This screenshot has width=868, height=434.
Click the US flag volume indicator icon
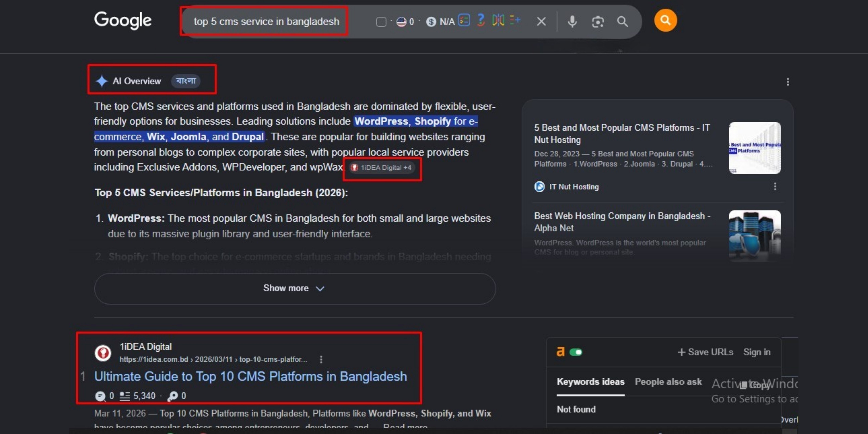tap(401, 22)
